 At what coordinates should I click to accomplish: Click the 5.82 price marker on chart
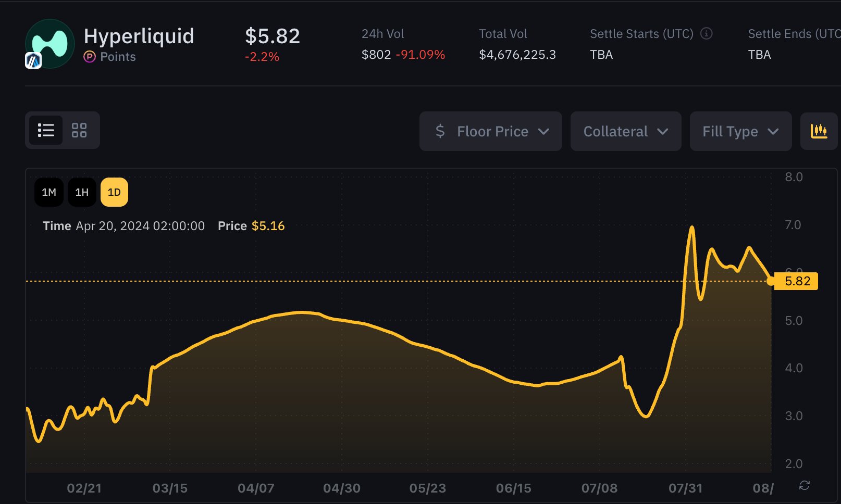tap(798, 281)
